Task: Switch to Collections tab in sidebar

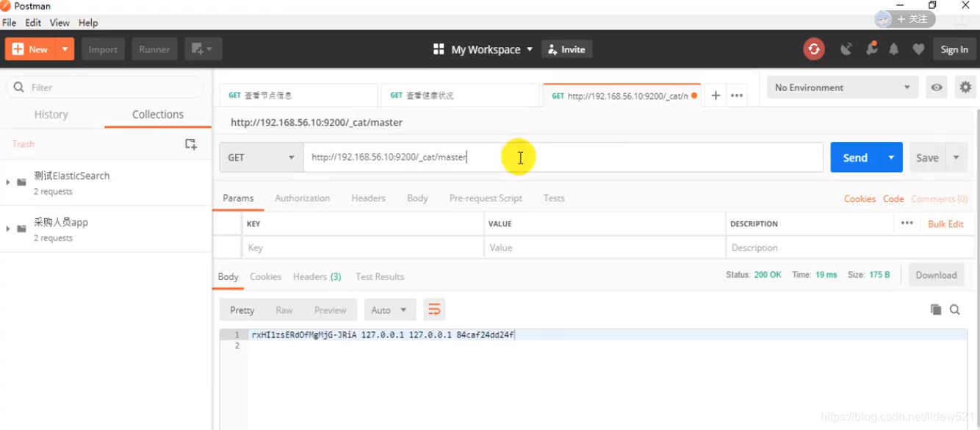Action: (158, 115)
